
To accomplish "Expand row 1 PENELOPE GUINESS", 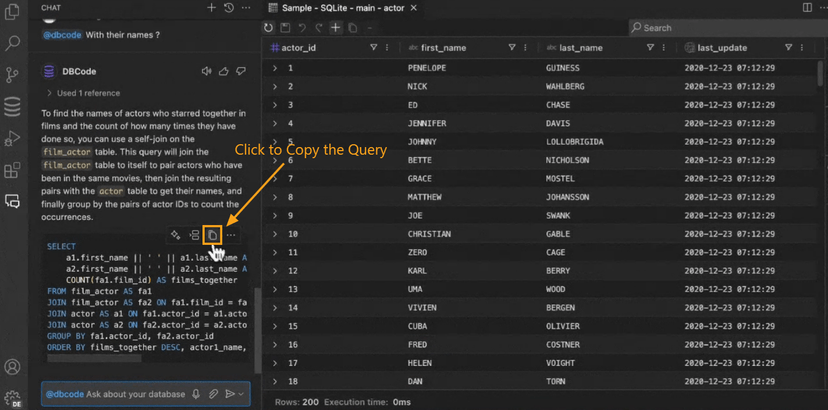I will [275, 68].
